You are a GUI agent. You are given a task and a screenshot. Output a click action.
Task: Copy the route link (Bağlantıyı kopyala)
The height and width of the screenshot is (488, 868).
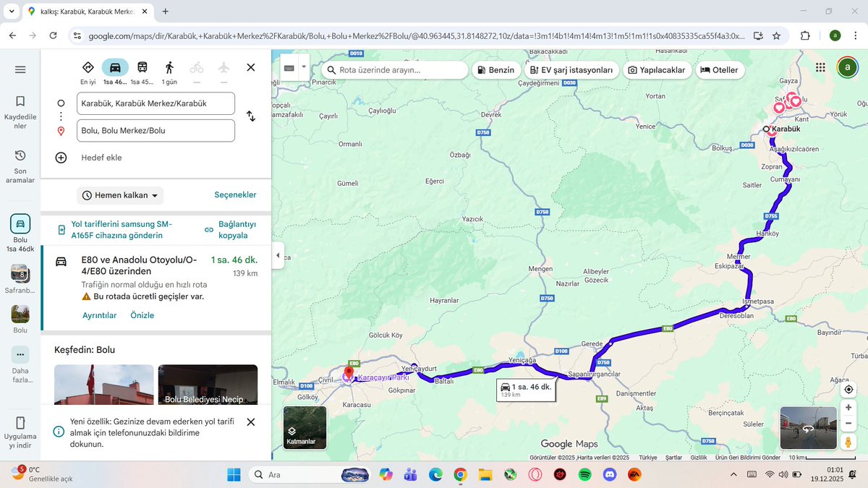pos(230,230)
